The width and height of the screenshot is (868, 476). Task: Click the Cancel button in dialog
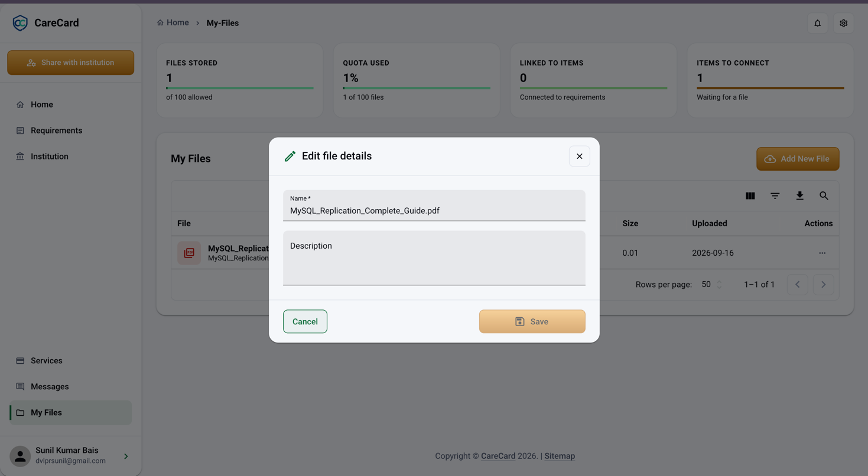[x=305, y=321]
